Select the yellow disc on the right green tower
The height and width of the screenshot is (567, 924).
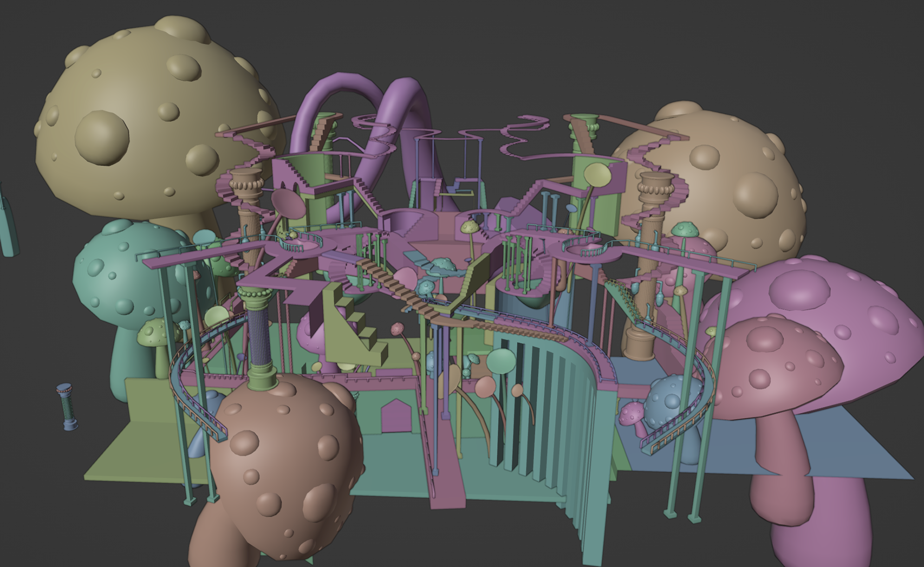597,176
